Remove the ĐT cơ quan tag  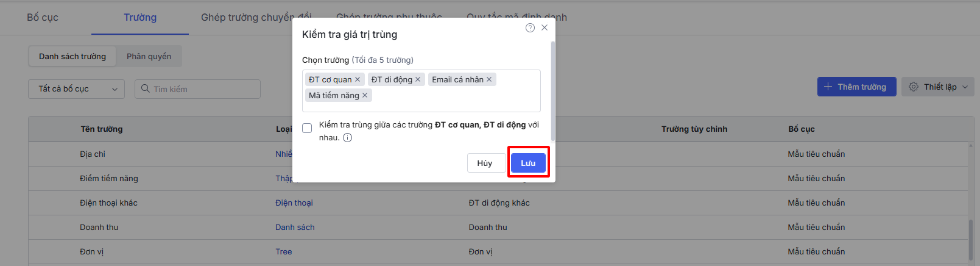pos(358,79)
